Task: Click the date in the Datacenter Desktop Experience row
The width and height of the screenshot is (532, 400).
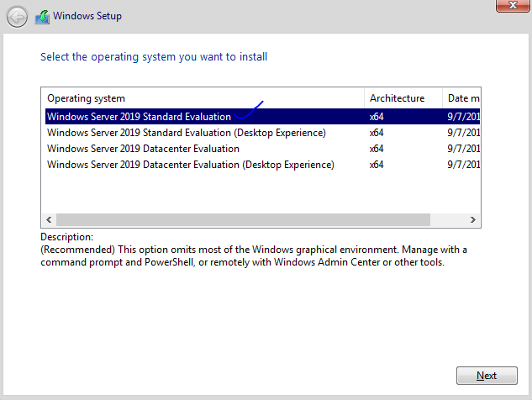Action: click(x=463, y=165)
